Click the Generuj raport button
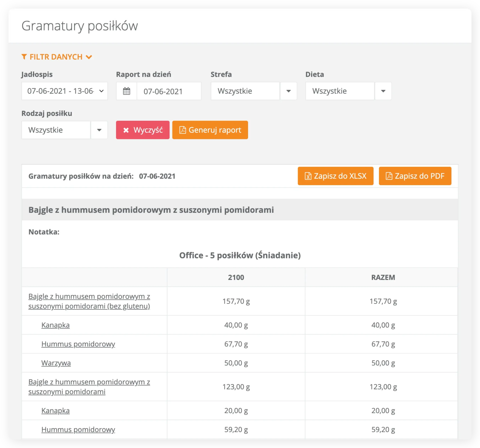 tap(210, 130)
